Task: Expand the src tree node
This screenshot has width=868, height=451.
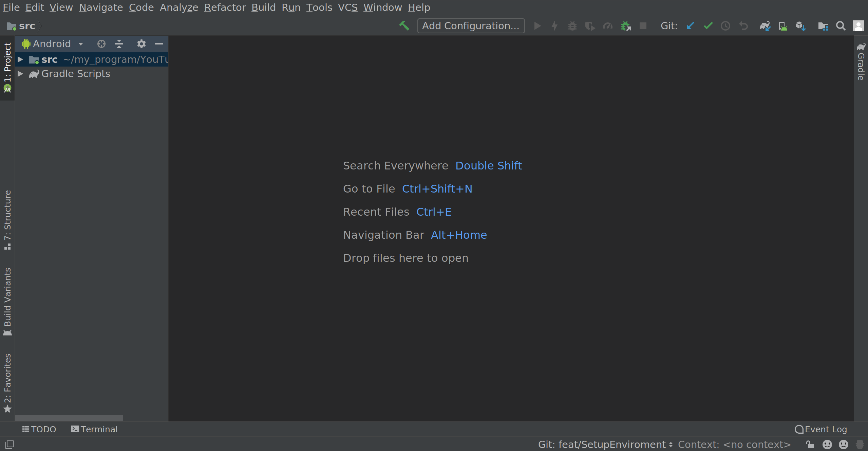Action: pyautogui.click(x=20, y=59)
